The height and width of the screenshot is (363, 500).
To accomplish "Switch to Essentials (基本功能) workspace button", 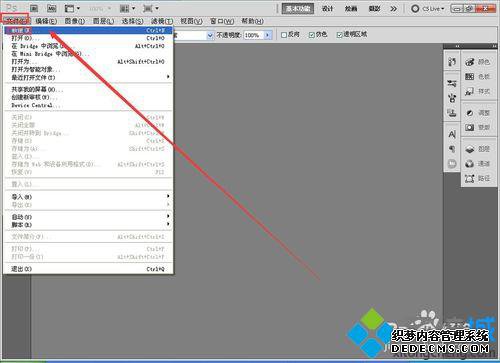I will (x=298, y=9).
